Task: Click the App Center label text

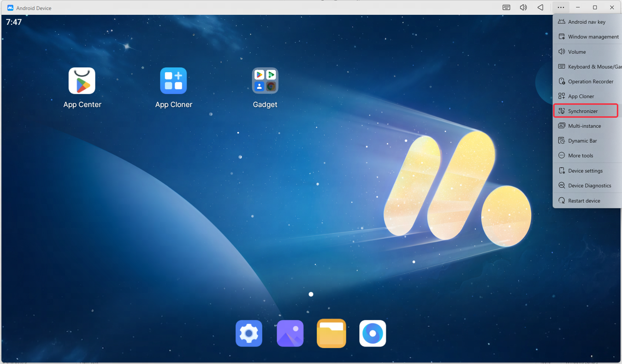Action: (82, 105)
